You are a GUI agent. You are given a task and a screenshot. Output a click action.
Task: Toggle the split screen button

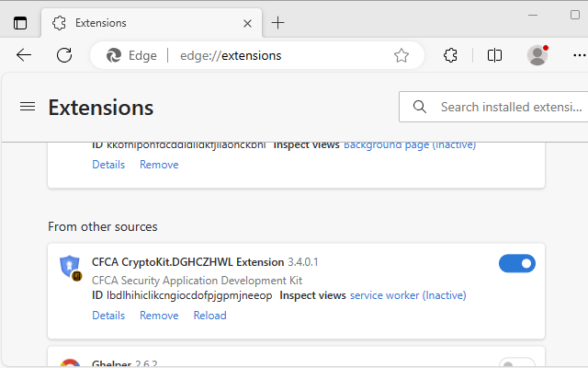click(x=494, y=55)
